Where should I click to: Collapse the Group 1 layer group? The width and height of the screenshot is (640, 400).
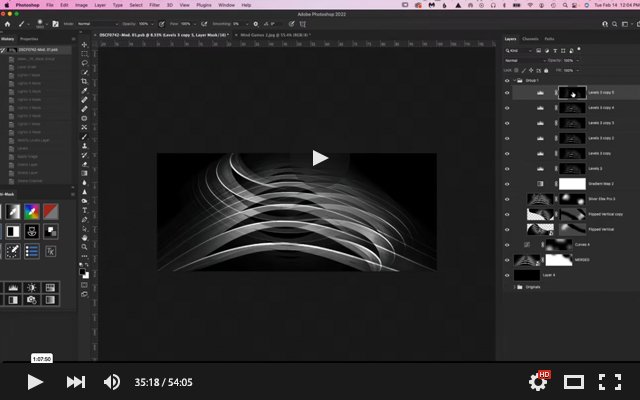(x=514, y=80)
